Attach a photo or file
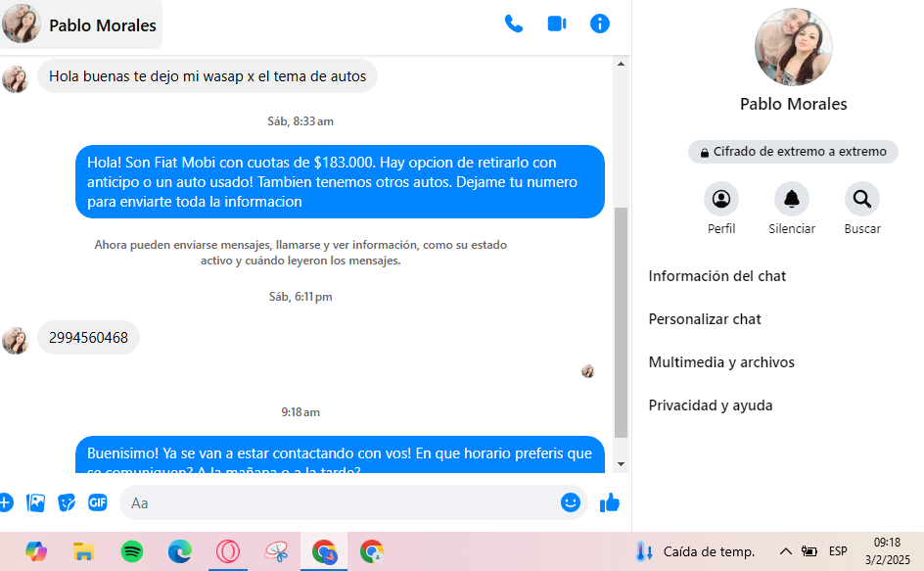Image resolution: width=924 pixels, height=571 pixels. tap(36, 503)
